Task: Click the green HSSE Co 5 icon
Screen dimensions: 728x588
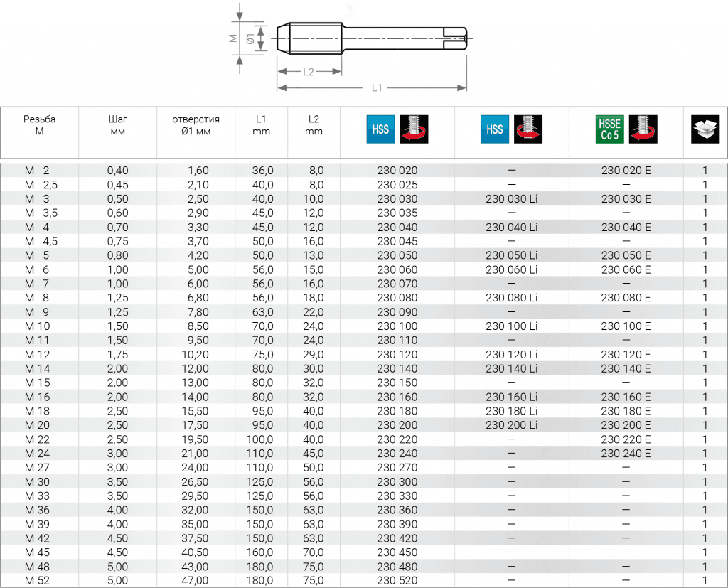Action: click(609, 129)
